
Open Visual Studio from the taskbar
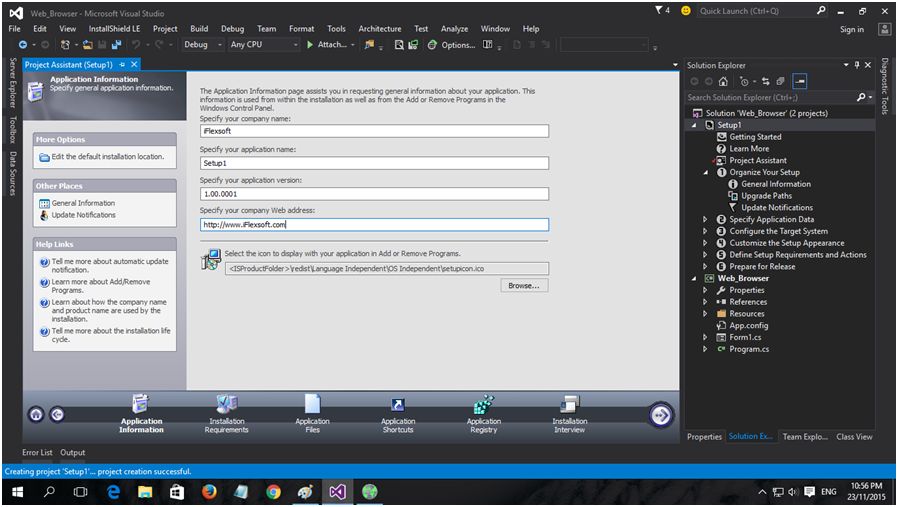(338, 492)
